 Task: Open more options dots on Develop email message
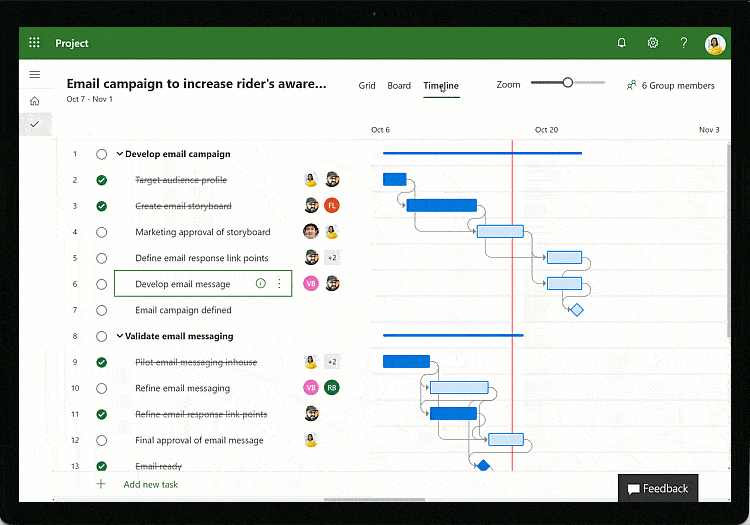(279, 284)
